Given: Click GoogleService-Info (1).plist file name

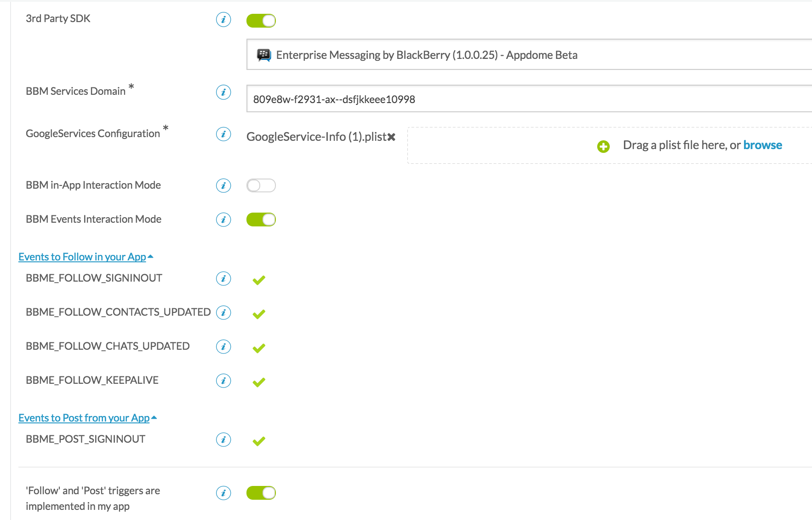Looking at the screenshot, I should click(316, 137).
